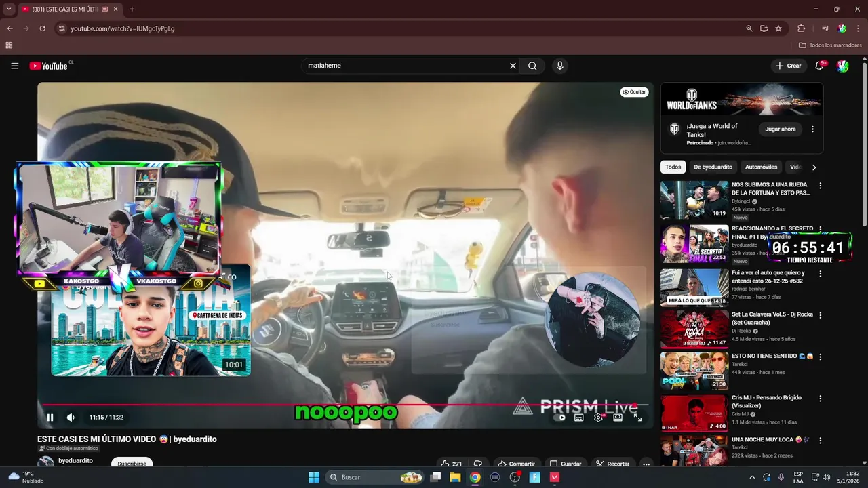This screenshot has height=488, width=868.
Task: Open options for the NOS SUBIMOS A UNA RUEDA video
Action: pos(820,186)
